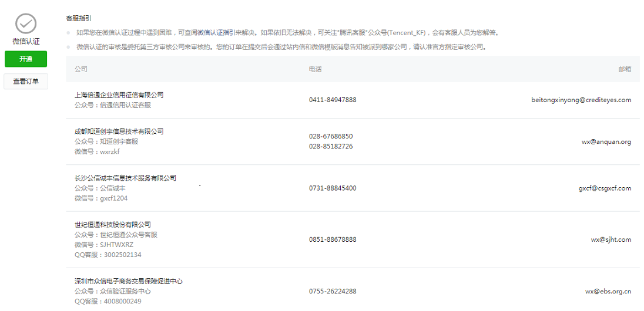Select company 长沙公信诚丰信息技术服务有限公司
The image size is (644, 311).
tap(125, 178)
